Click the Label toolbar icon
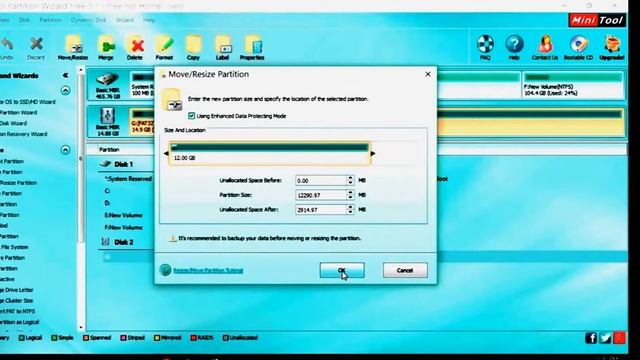 pos(223,44)
